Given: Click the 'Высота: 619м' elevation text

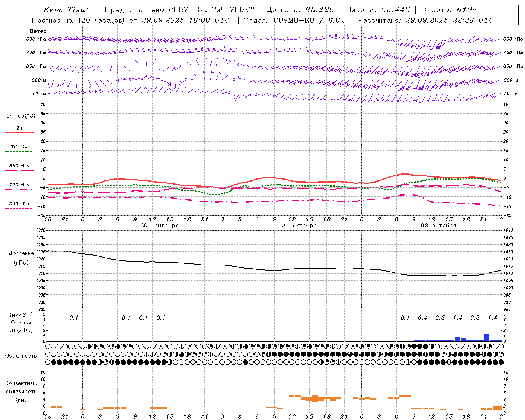Looking at the screenshot, I should tap(449, 10).
